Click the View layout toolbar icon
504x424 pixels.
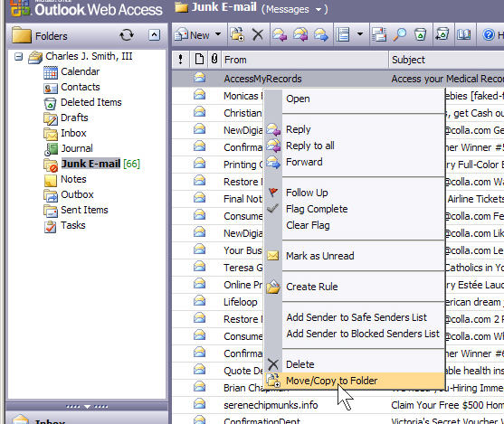(x=343, y=34)
